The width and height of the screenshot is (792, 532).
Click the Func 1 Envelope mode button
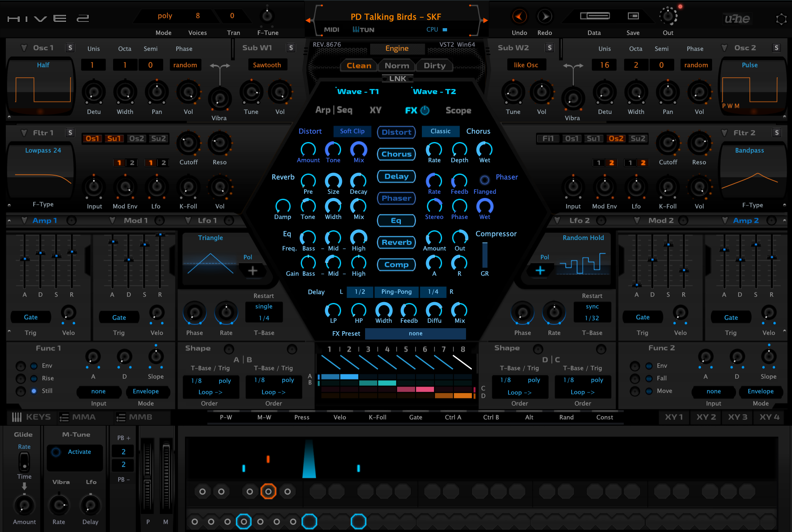[146, 391]
